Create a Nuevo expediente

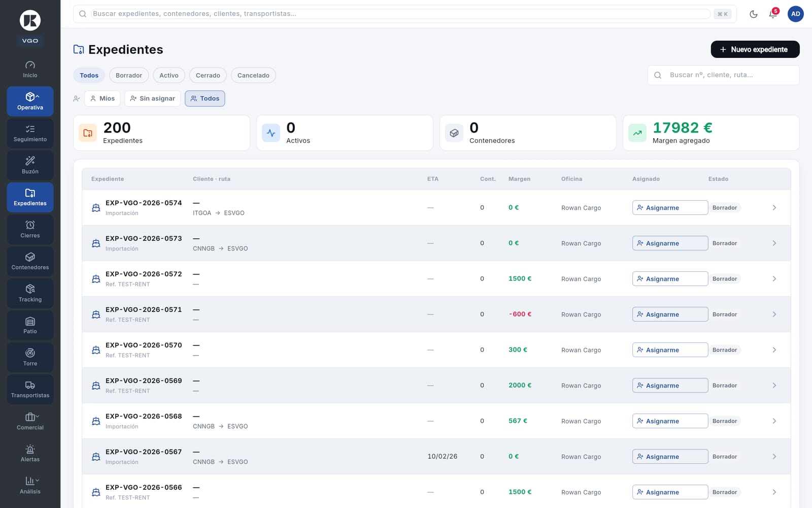(x=755, y=49)
